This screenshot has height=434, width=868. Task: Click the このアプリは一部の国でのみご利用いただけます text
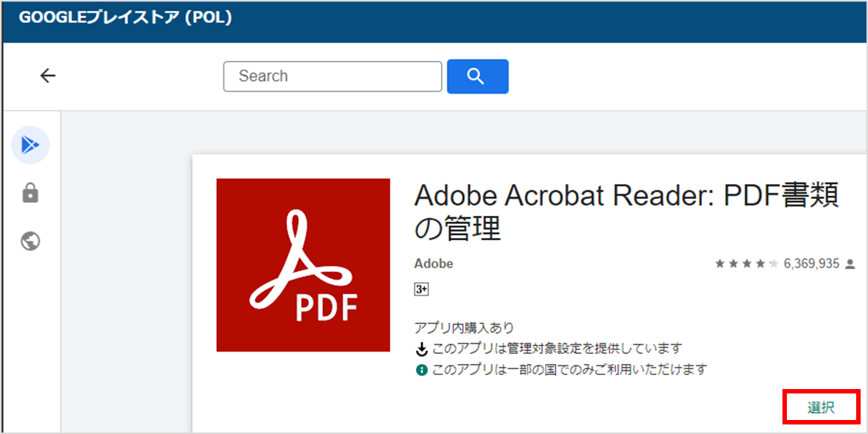pyautogui.click(x=569, y=369)
